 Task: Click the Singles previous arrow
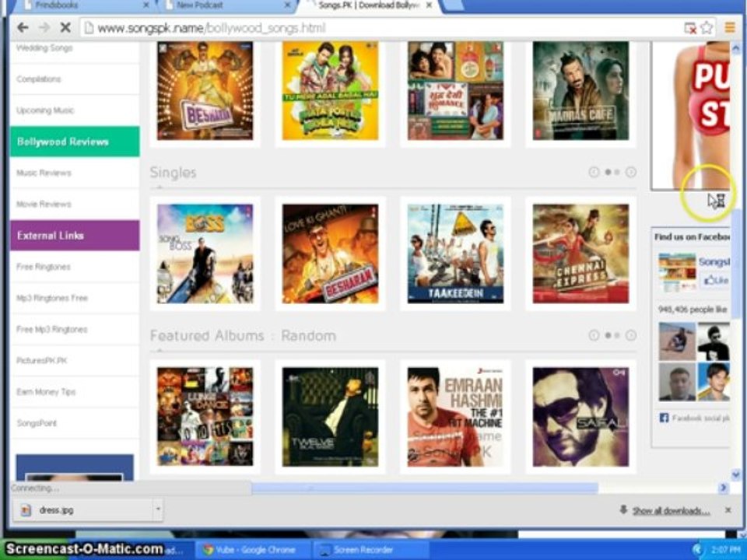click(x=594, y=173)
